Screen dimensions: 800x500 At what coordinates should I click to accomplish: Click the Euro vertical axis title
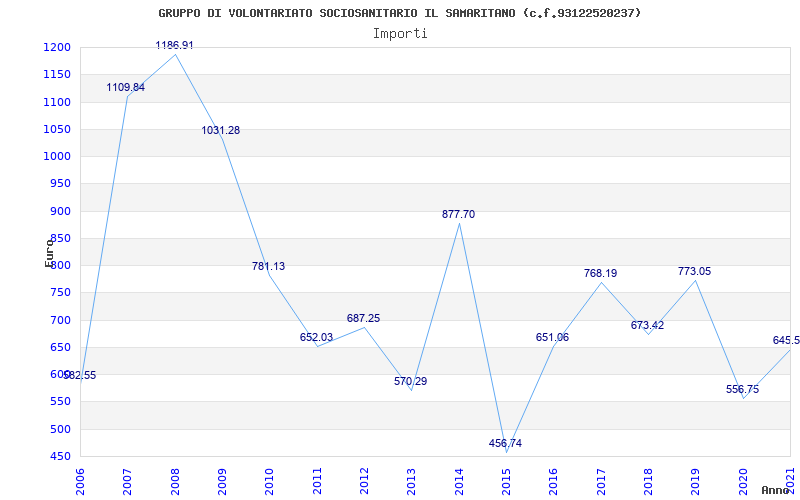coord(49,252)
